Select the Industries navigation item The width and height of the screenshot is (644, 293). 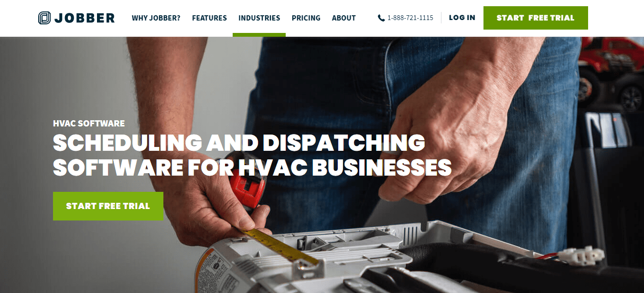[x=259, y=18]
